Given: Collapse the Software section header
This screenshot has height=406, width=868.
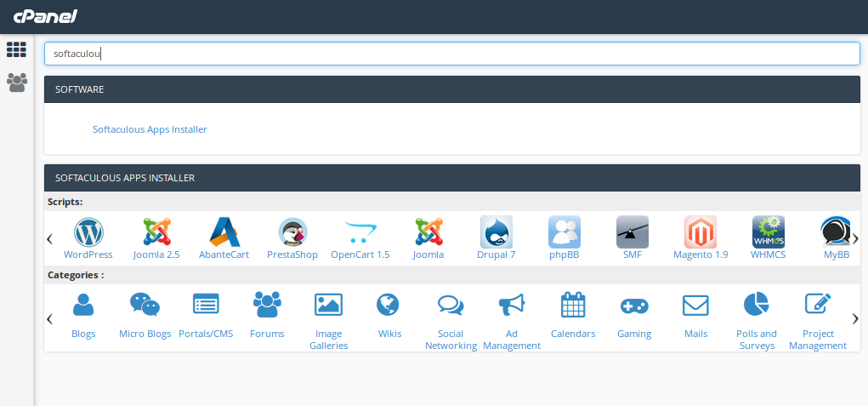Looking at the screenshot, I should tap(451, 89).
